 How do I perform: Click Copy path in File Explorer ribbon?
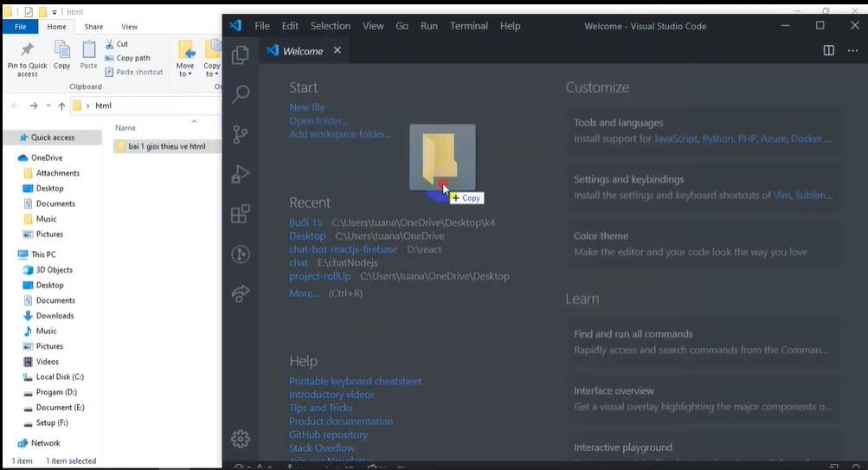tap(128, 58)
